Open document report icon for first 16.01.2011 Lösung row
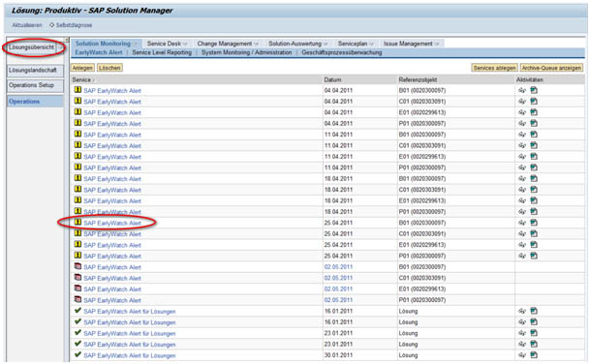 (534, 311)
